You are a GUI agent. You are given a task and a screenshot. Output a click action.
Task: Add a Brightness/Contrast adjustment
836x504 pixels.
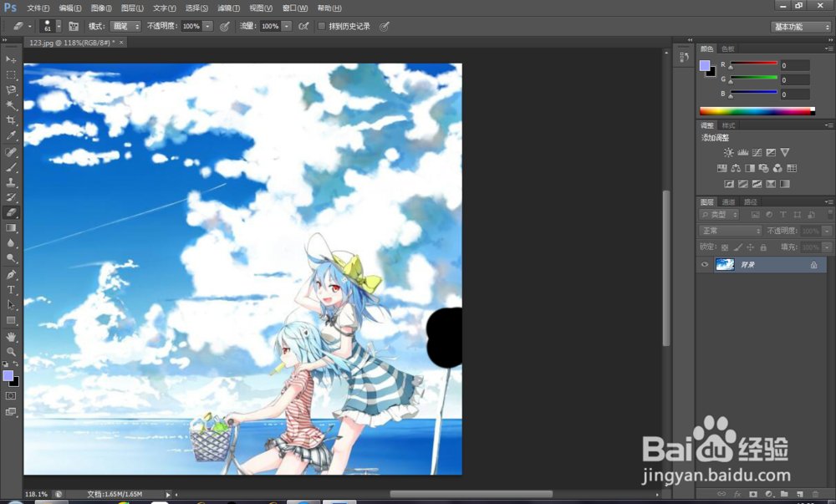pos(728,152)
